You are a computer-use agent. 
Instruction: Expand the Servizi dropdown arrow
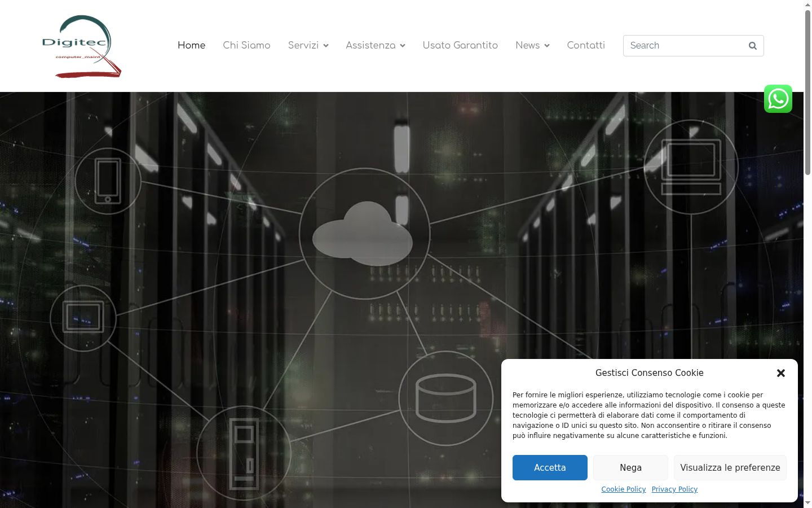click(326, 46)
